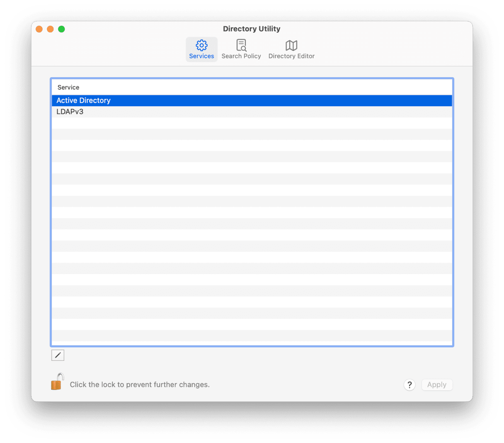Image resolution: width=504 pixels, height=443 pixels.
Task: Click the pencil edit settings button
Action: 58,355
